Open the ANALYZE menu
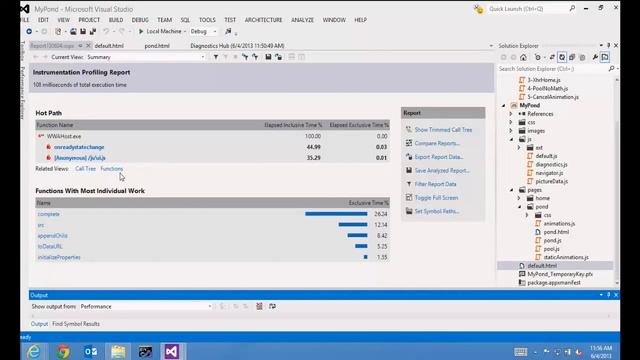Viewport: 640px width, 360px height. click(302, 20)
